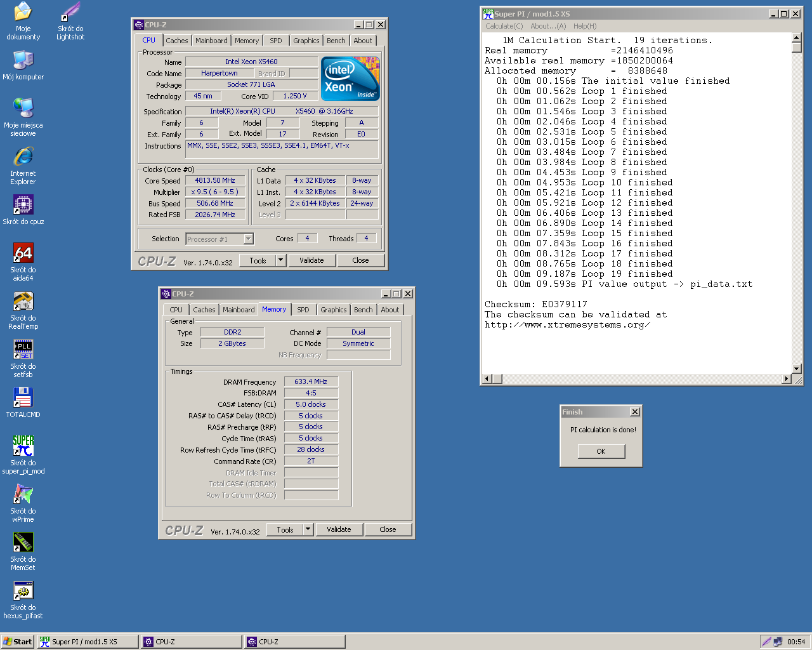The image size is (812, 650).
Task: Click Validate in lower CPU-Z window
Action: 339,529
